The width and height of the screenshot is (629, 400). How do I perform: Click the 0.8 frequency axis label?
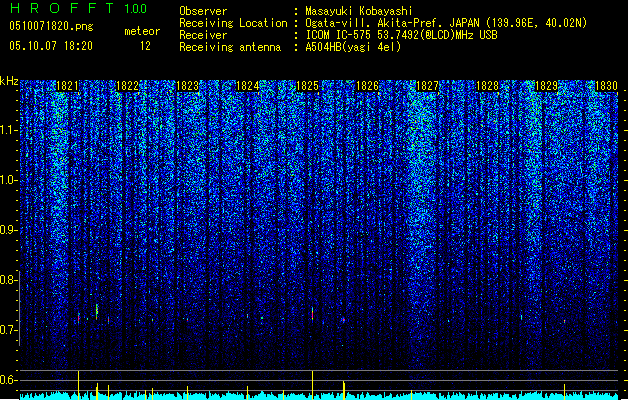tap(8, 280)
